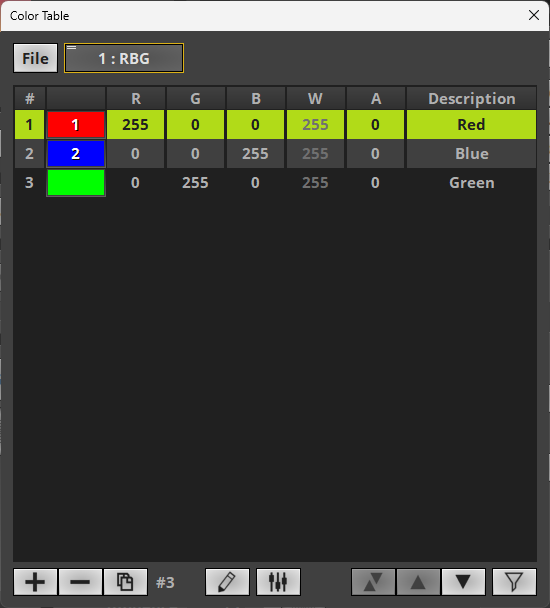Select the Green description cell

pos(471,183)
